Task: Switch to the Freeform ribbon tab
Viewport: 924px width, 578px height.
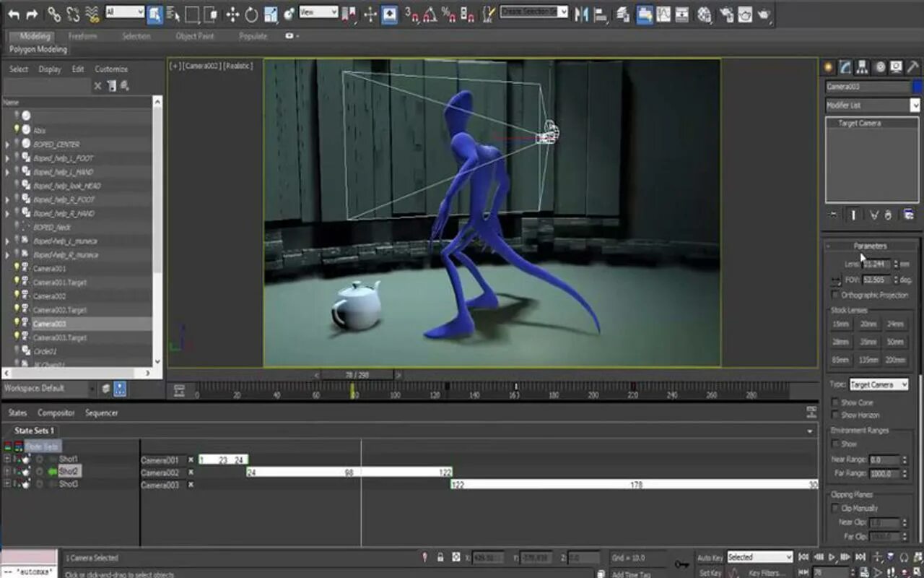Action: pyautogui.click(x=82, y=36)
